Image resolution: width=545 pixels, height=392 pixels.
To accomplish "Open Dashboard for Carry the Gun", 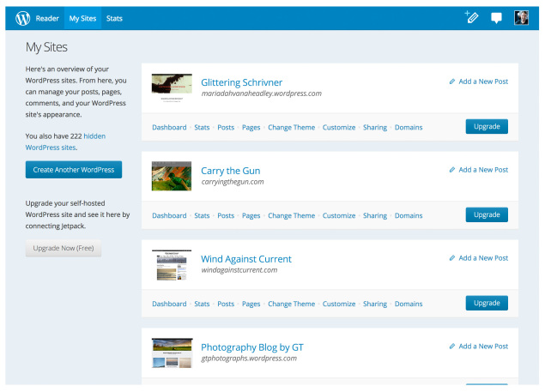I will point(169,215).
